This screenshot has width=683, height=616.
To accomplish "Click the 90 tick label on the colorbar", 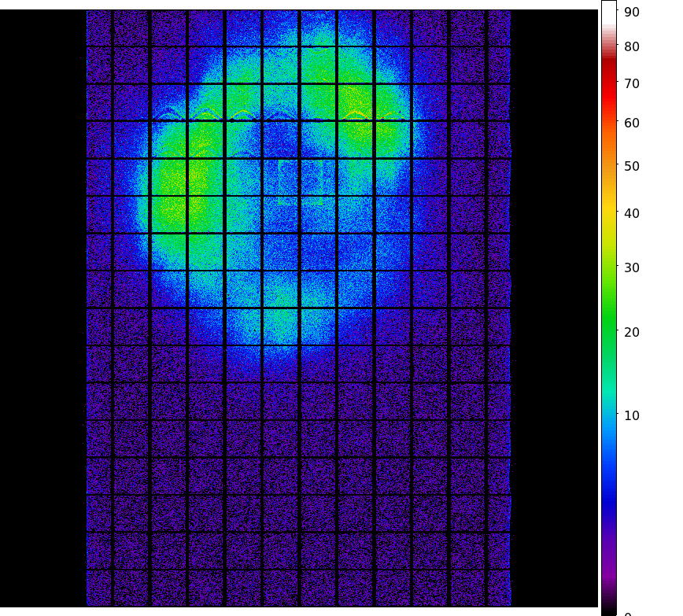I will 632,11.
